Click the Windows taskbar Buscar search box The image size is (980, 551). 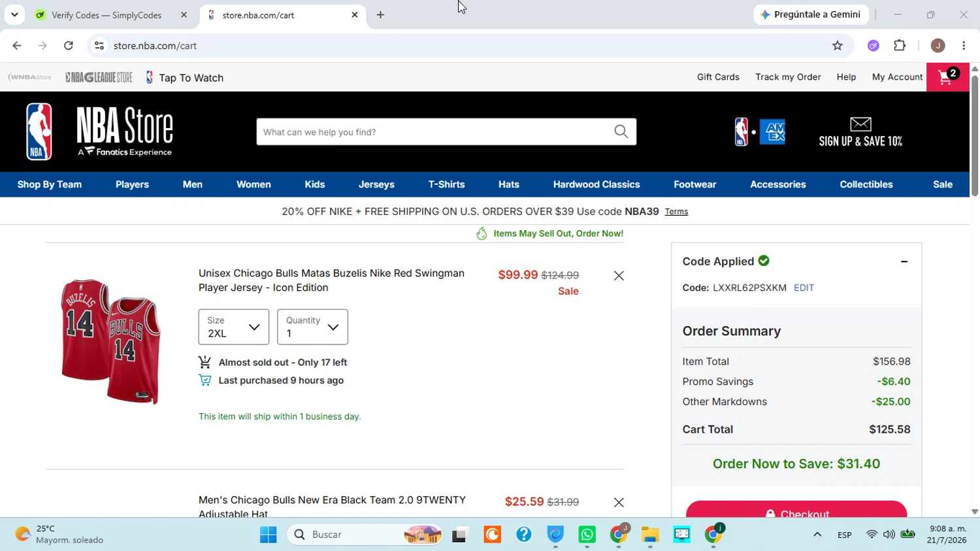coord(365,535)
